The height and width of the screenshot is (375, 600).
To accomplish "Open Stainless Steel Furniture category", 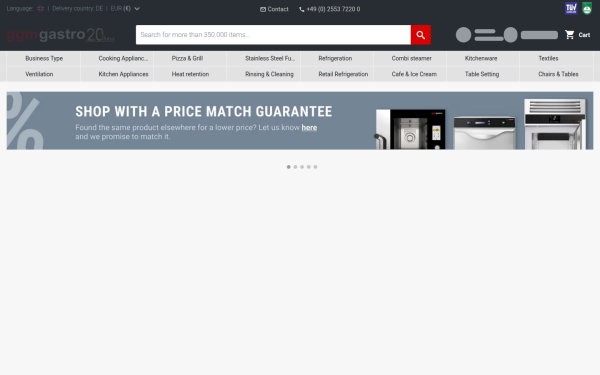I will point(270,58).
